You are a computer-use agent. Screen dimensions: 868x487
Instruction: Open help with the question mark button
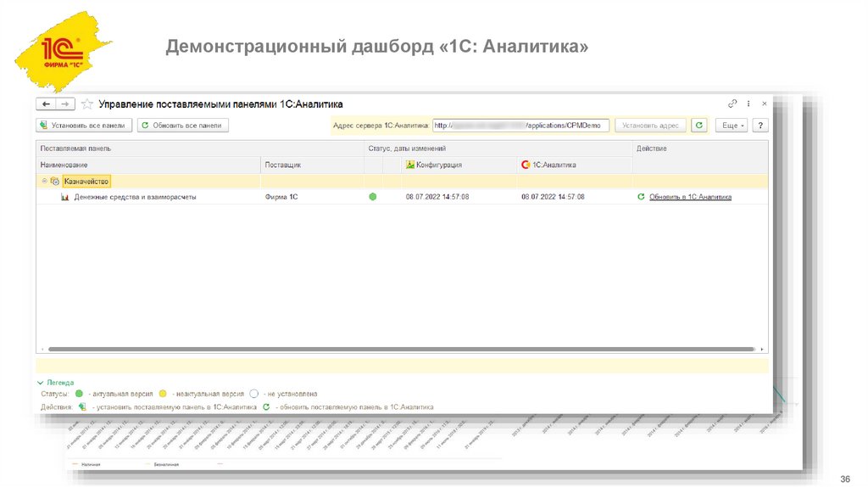[x=760, y=126]
